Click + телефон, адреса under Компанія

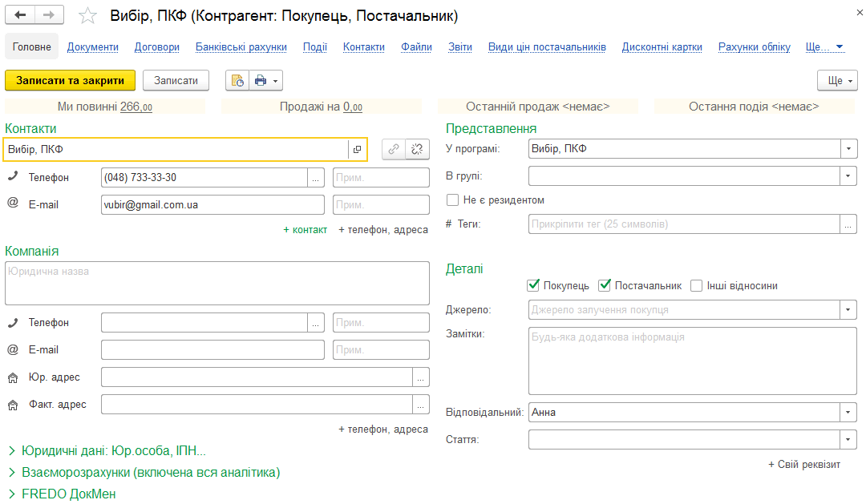[x=382, y=429]
